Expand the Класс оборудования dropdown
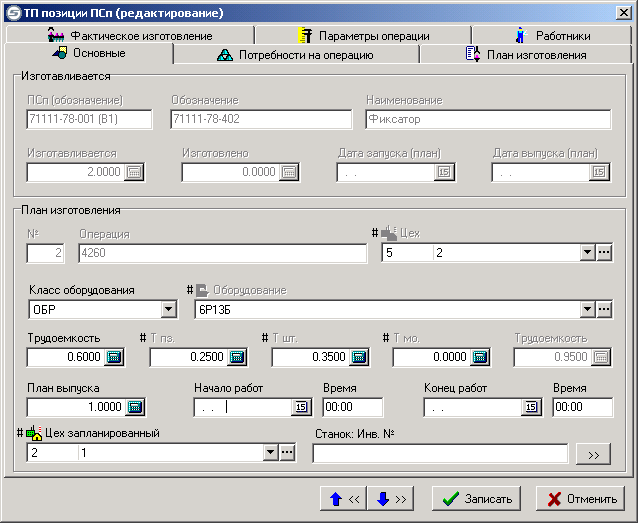This screenshot has height=523, width=638. (x=169, y=309)
